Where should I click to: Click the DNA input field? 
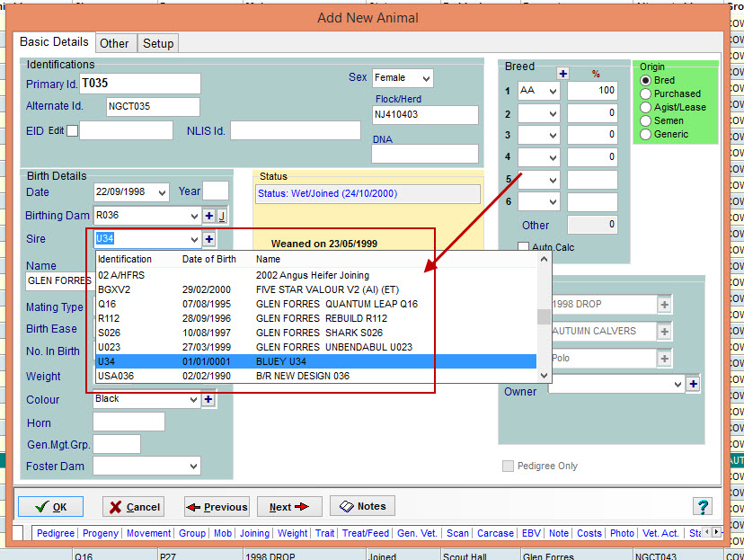point(425,155)
